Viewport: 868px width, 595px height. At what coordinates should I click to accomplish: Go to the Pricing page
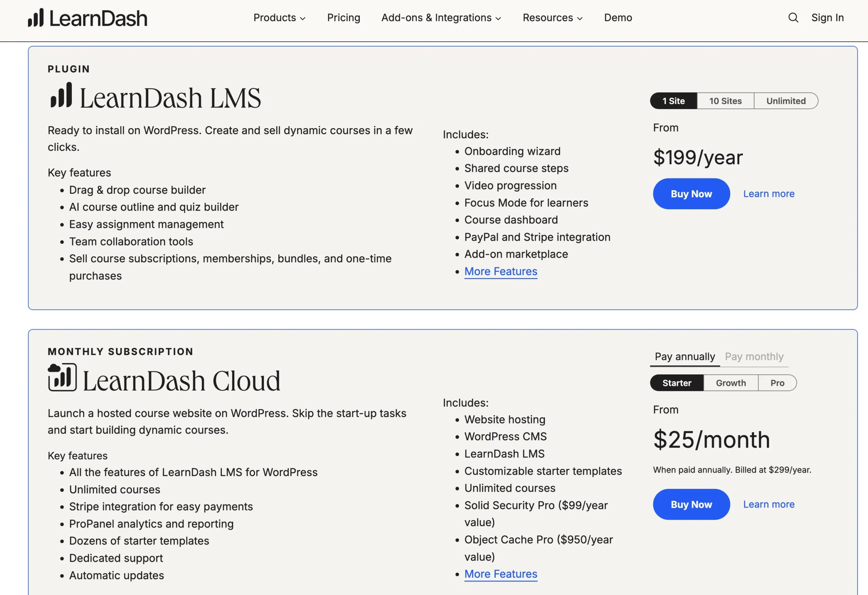[343, 18]
